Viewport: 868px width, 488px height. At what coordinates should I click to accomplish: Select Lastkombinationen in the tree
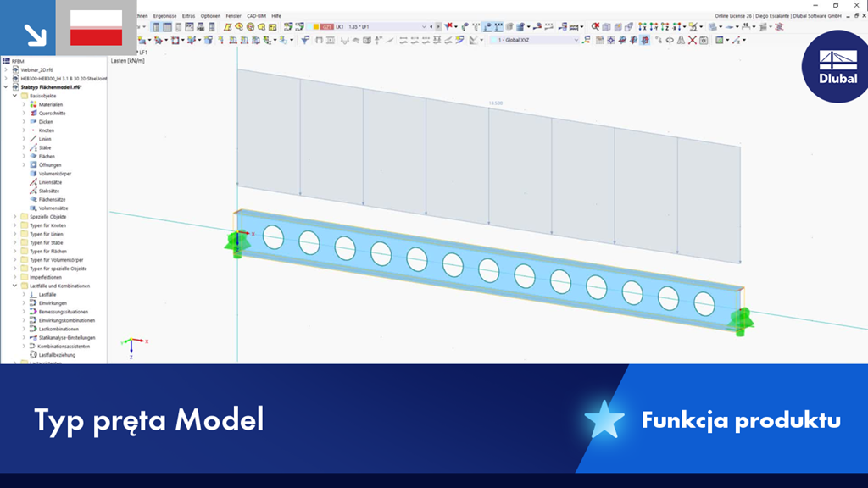[58, 329]
